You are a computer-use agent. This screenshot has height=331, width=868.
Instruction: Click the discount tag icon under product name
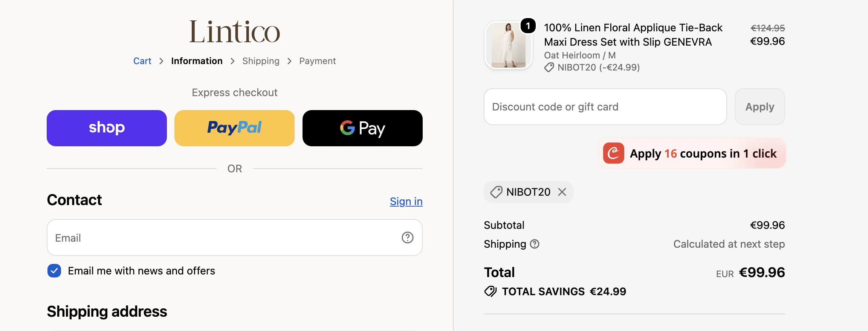(549, 67)
